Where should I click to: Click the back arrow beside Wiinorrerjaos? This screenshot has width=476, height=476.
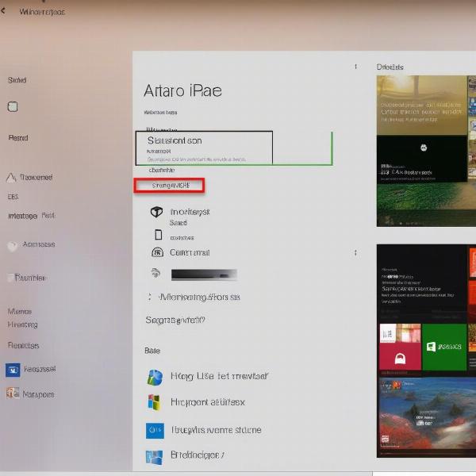coord(3,11)
